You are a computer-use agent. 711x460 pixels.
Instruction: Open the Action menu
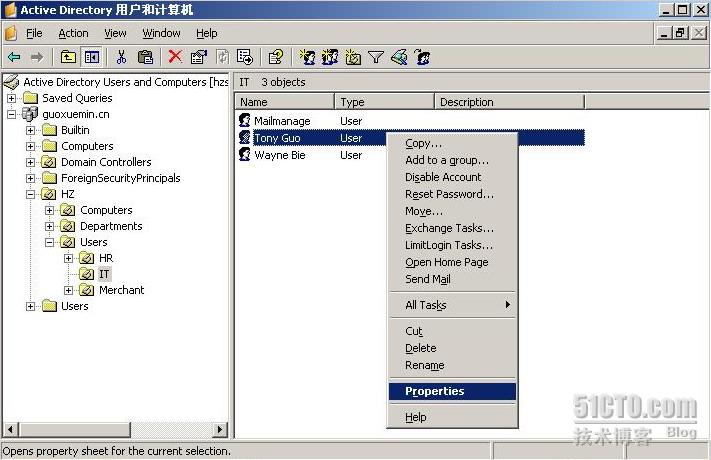click(x=73, y=33)
